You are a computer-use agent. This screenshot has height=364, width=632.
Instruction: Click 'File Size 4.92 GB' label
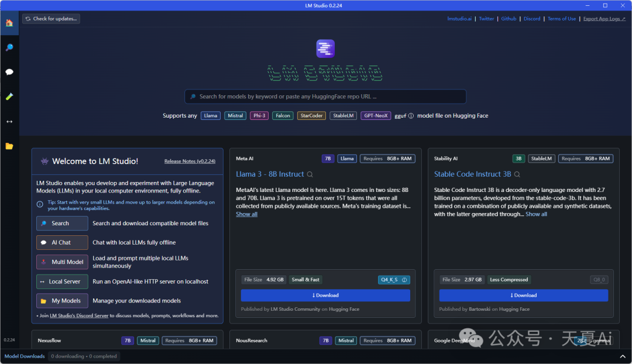263,280
